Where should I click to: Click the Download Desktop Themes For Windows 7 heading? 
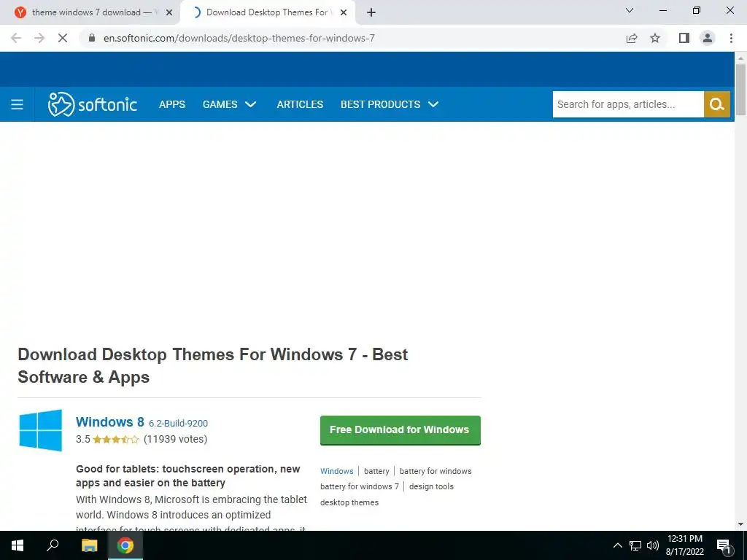click(212, 366)
